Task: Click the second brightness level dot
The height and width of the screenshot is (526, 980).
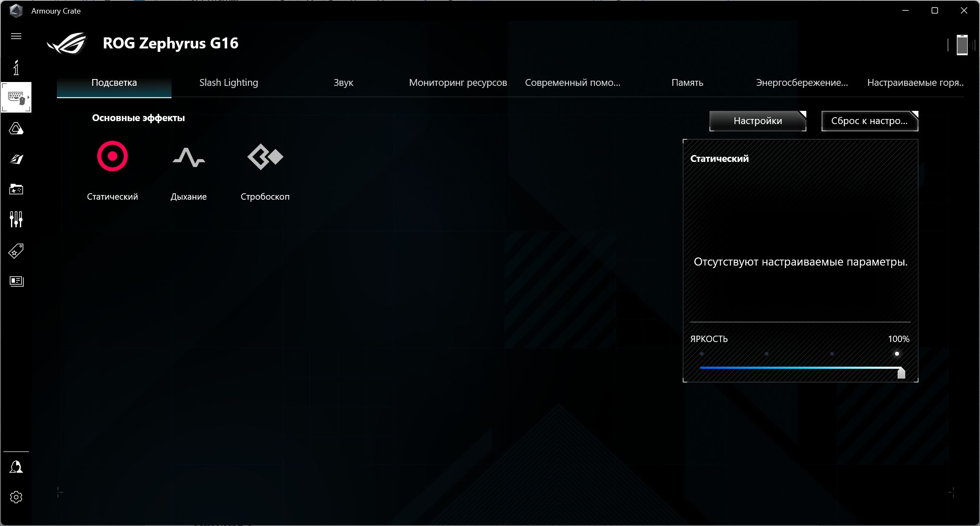Action: (766, 353)
